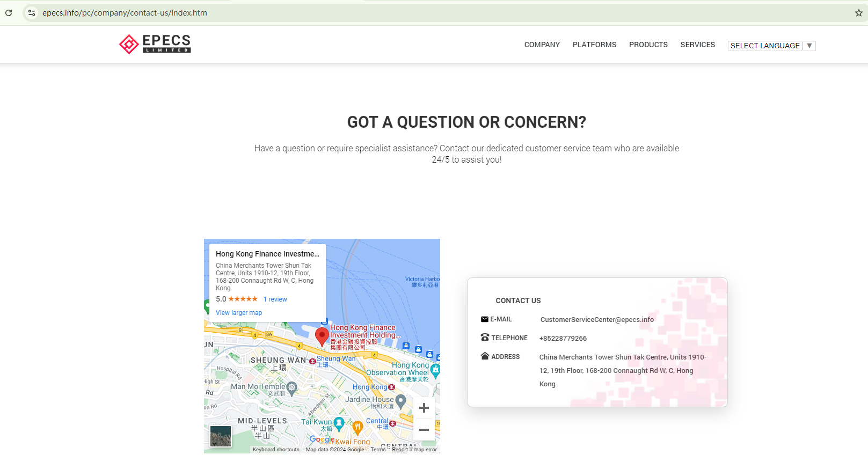
Task: Zoom out on the map with minus button
Action: tap(424, 430)
